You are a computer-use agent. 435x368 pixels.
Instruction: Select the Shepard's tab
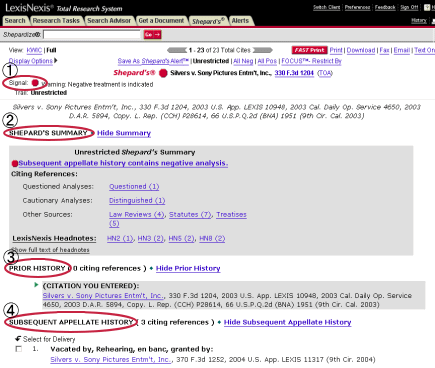coord(208,21)
